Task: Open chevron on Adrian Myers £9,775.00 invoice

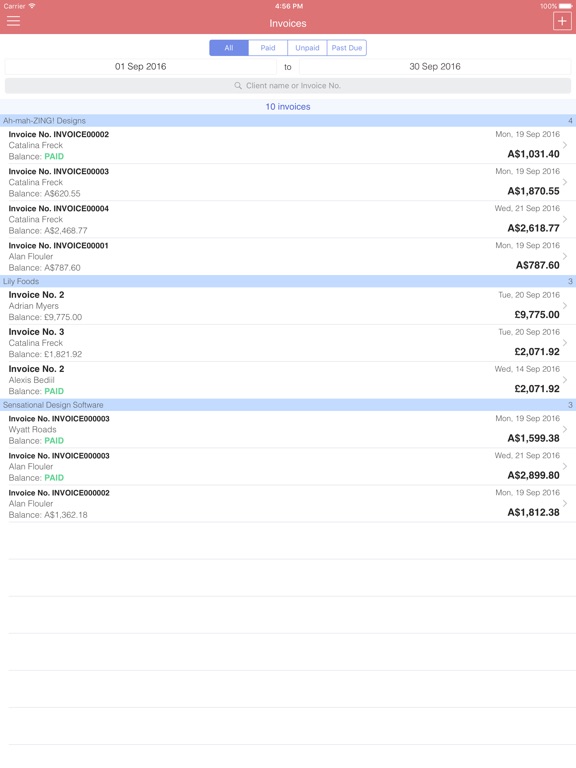Action: (x=565, y=306)
